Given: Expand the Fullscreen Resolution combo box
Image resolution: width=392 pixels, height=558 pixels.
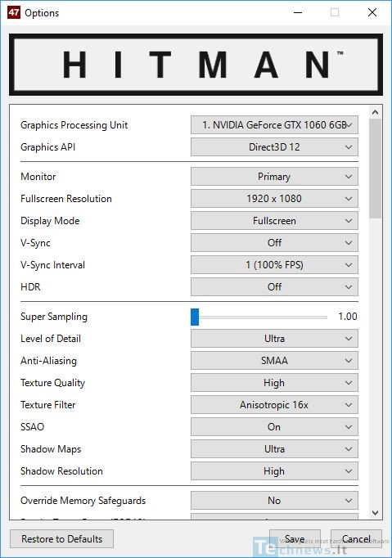Looking at the screenshot, I should pyautogui.click(x=274, y=199).
